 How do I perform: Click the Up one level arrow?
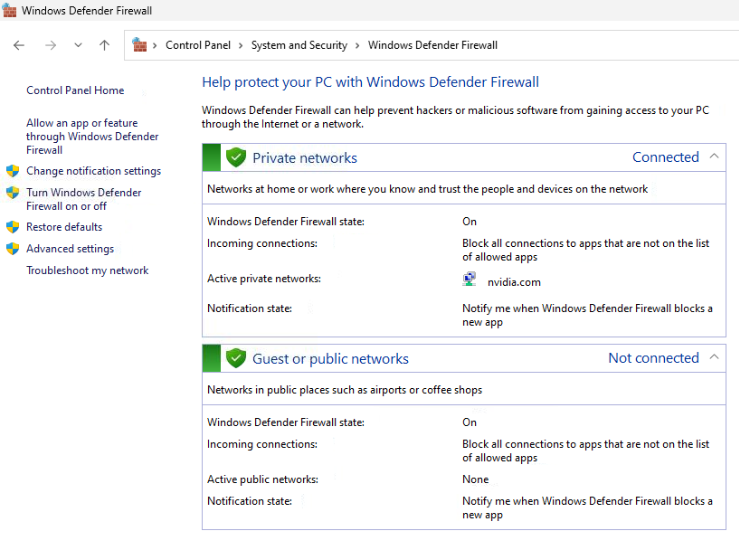(104, 45)
